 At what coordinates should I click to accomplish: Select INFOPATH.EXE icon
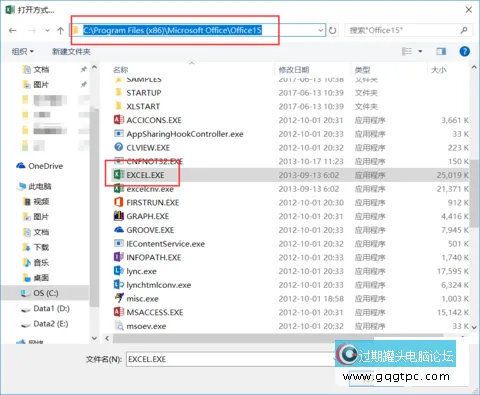(119, 257)
